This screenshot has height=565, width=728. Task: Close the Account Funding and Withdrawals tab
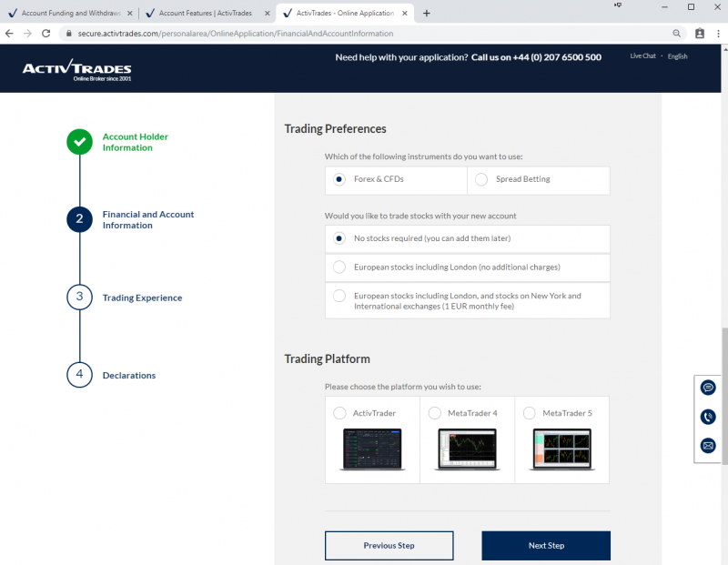coord(130,13)
